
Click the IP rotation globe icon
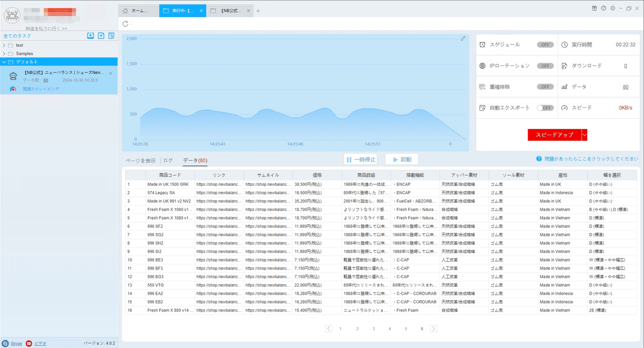click(x=483, y=66)
